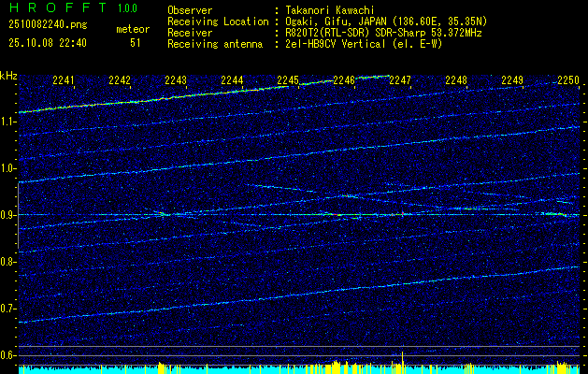The height and width of the screenshot is (374, 588).
Task: Click the 2250 time marker
Action: point(567,80)
